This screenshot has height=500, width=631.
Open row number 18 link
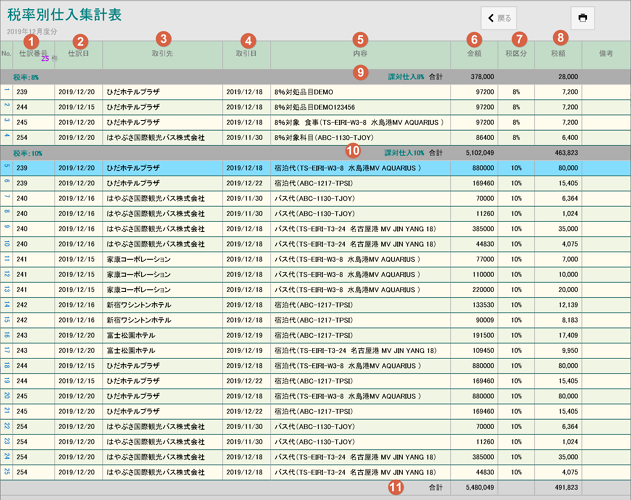(7, 366)
